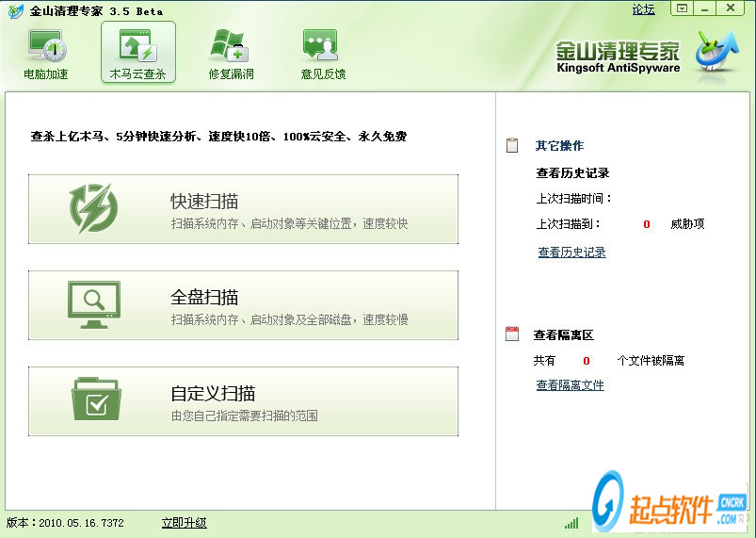Click the 威胁项 text
The image size is (756, 538).
pyautogui.click(x=687, y=224)
